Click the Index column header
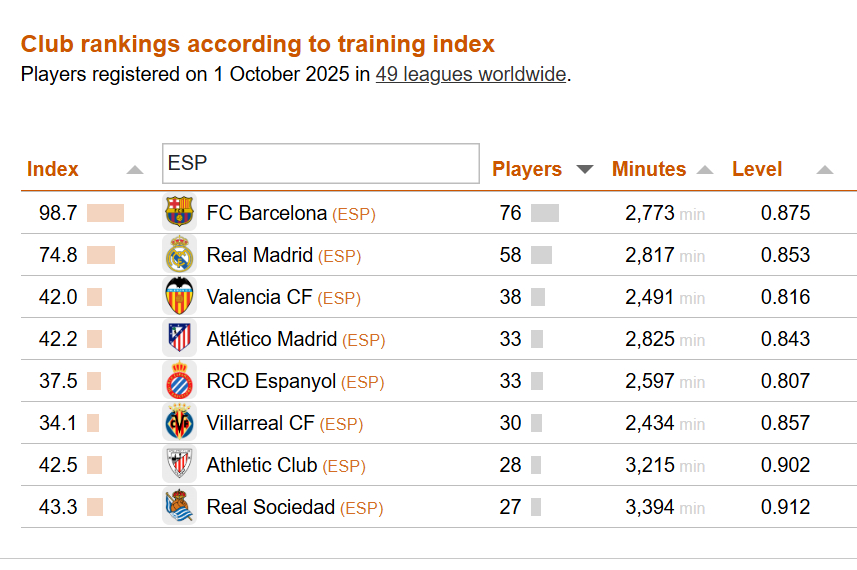The height and width of the screenshot is (570, 857). pos(53,169)
